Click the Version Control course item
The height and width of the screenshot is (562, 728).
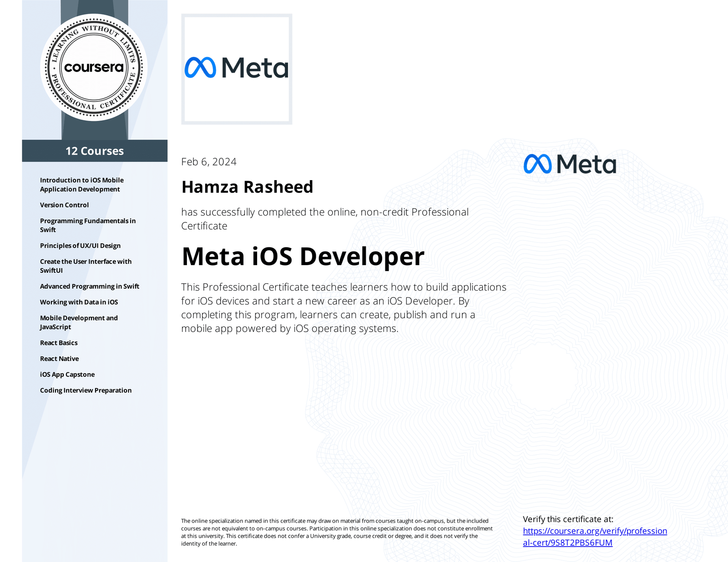coord(64,205)
